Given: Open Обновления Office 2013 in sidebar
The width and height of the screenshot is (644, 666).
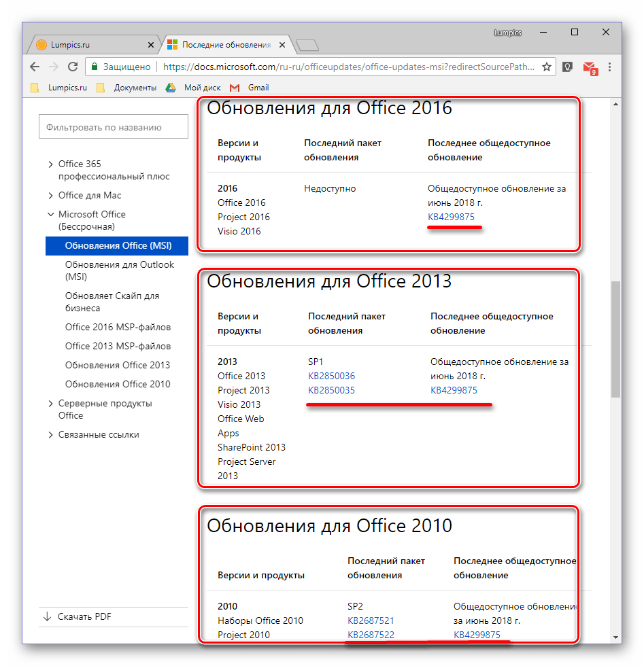Looking at the screenshot, I should (x=118, y=366).
